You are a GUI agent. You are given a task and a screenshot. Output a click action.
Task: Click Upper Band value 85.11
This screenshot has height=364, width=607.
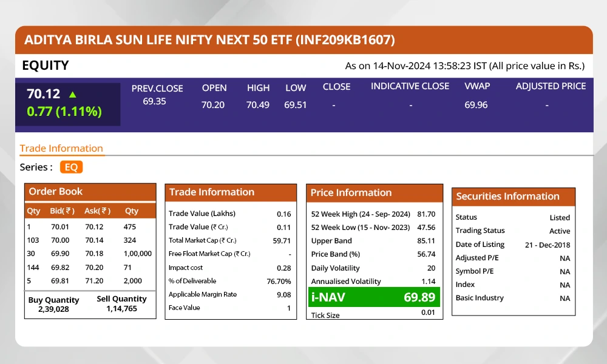pyautogui.click(x=426, y=241)
